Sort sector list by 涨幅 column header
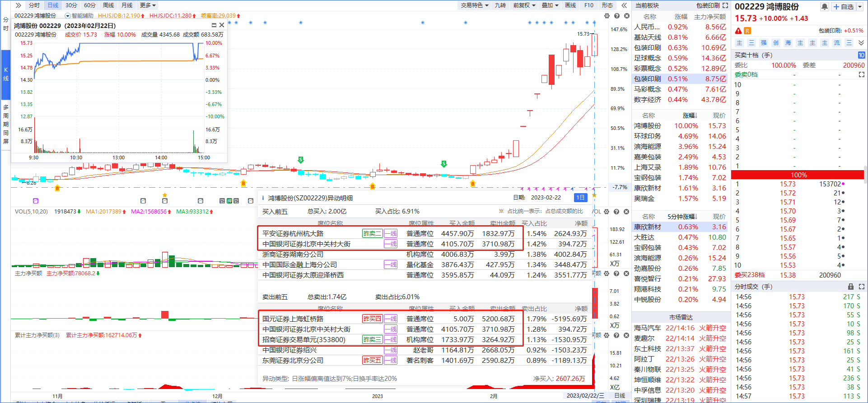The image size is (868, 403). click(690, 116)
